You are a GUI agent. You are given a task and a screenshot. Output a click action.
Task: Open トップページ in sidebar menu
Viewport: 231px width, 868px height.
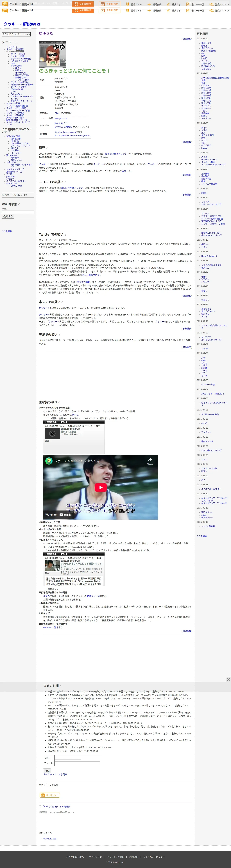[12, 47]
